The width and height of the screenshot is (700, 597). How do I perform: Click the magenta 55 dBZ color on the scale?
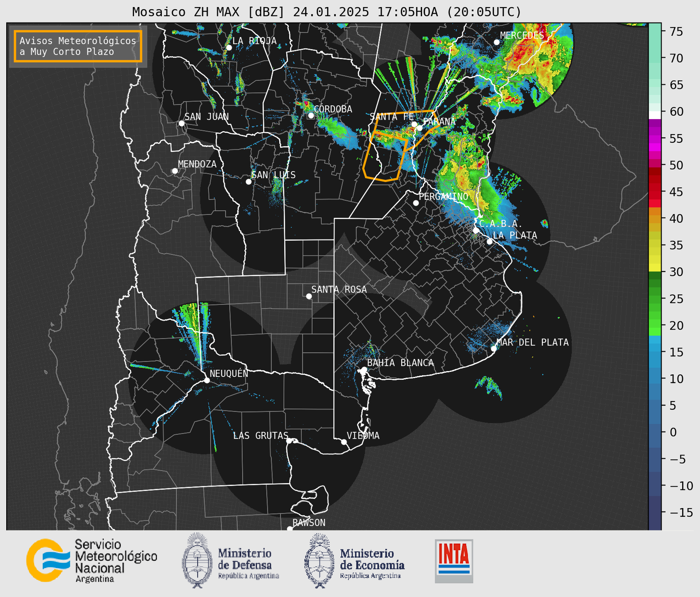coord(655,138)
